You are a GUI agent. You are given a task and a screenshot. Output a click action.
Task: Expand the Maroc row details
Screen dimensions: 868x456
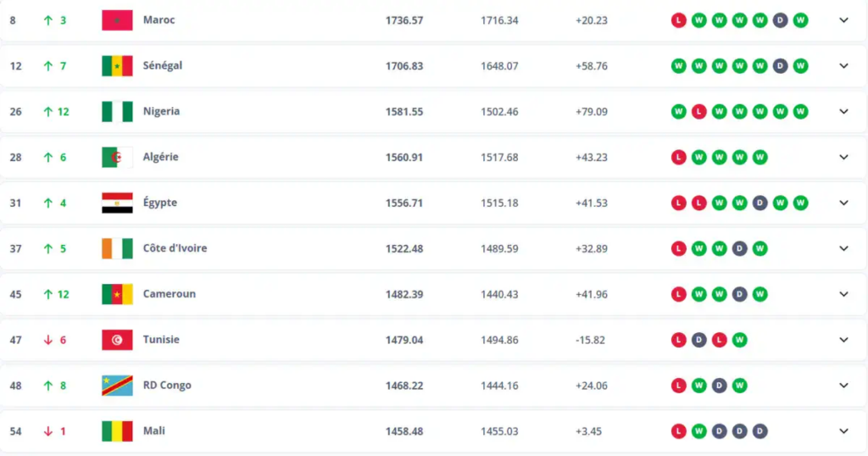(843, 20)
